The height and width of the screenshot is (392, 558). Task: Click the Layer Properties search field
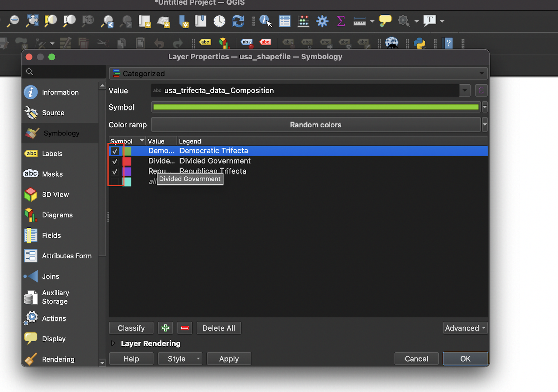tap(64, 71)
